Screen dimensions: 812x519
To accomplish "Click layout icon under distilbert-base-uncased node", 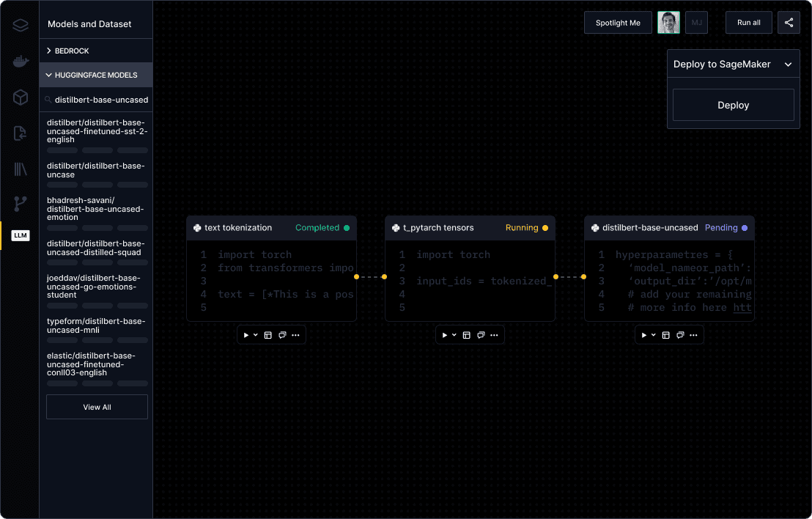I will [x=666, y=335].
